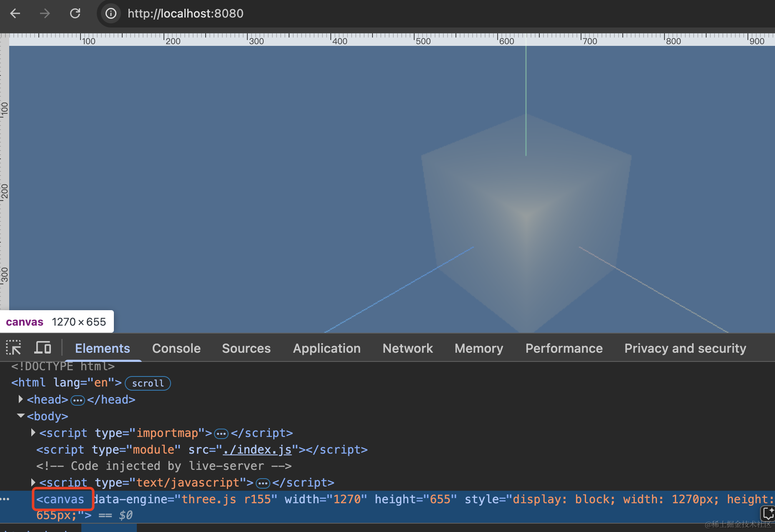The image size is (775, 532).
Task: Expand the text/javascript script node
Action: pyautogui.click(x=33, y=482)
